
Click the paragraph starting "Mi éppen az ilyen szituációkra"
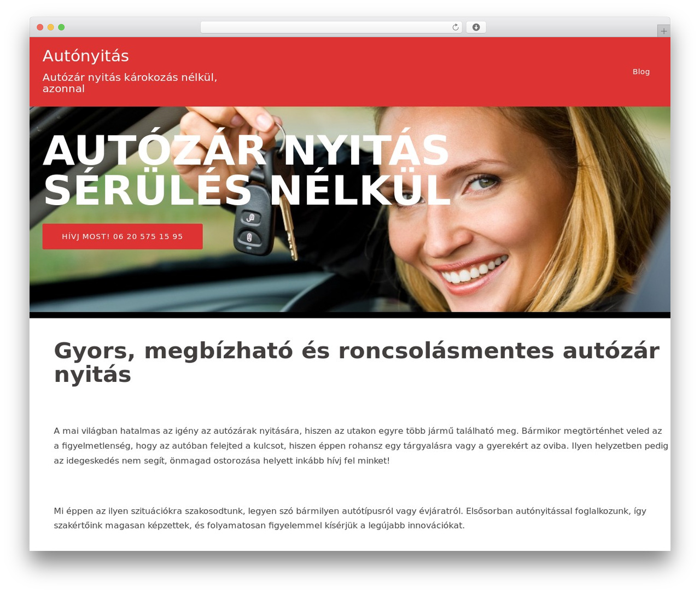tap(350, 518)
